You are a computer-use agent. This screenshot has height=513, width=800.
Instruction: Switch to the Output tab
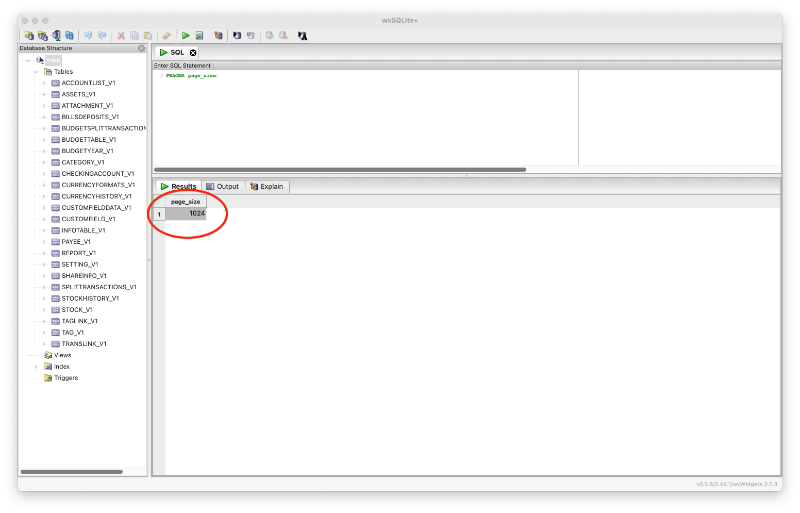(222, 186)
